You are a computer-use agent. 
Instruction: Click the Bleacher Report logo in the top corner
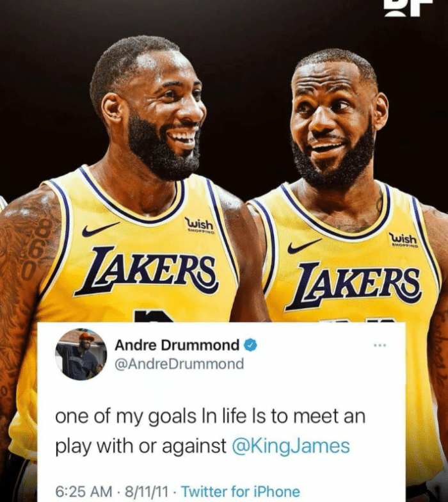406,8
